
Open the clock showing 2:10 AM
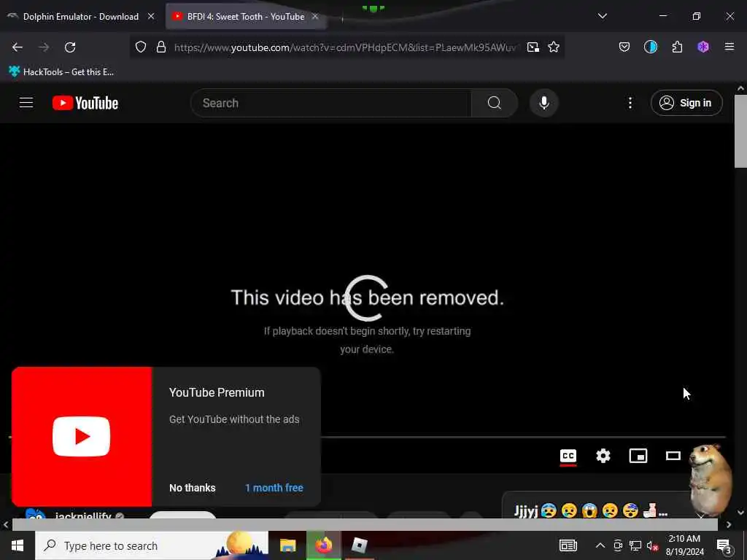click(684, 545)
